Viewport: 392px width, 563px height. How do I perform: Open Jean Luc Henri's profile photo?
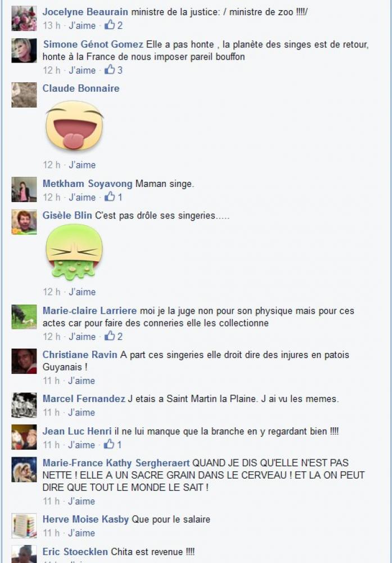point(24,437)
